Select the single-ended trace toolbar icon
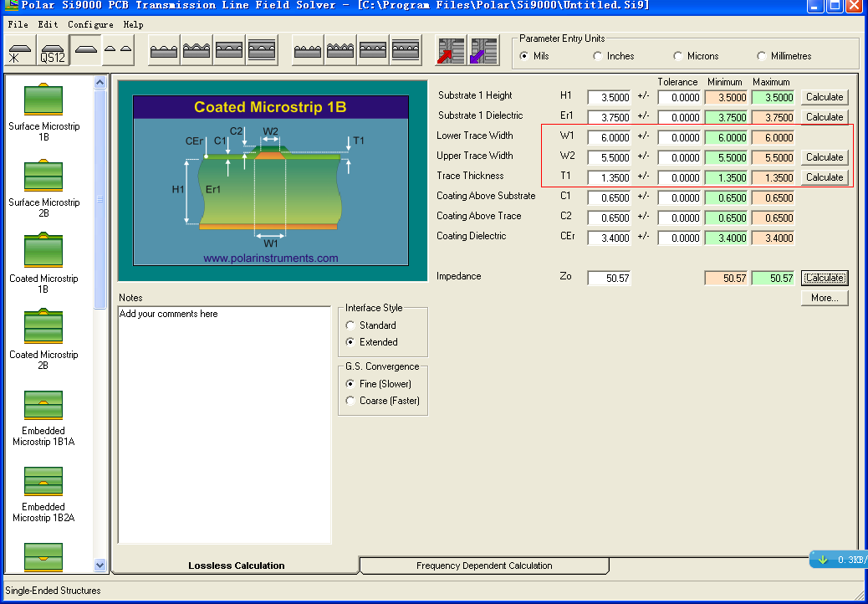The image size is (868, 604). point(85,50)
